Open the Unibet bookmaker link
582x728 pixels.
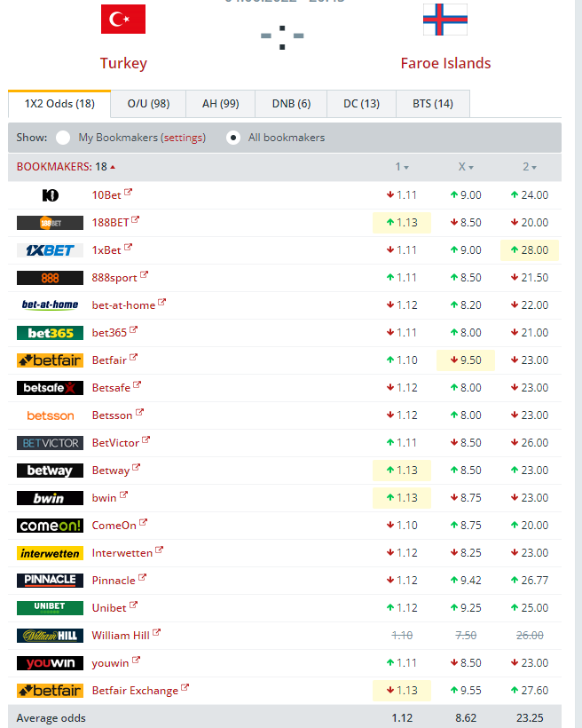109,608
